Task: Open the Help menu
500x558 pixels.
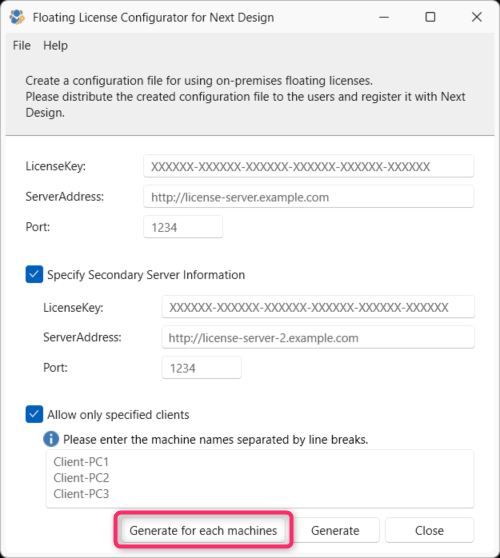Action: point(55,46)
